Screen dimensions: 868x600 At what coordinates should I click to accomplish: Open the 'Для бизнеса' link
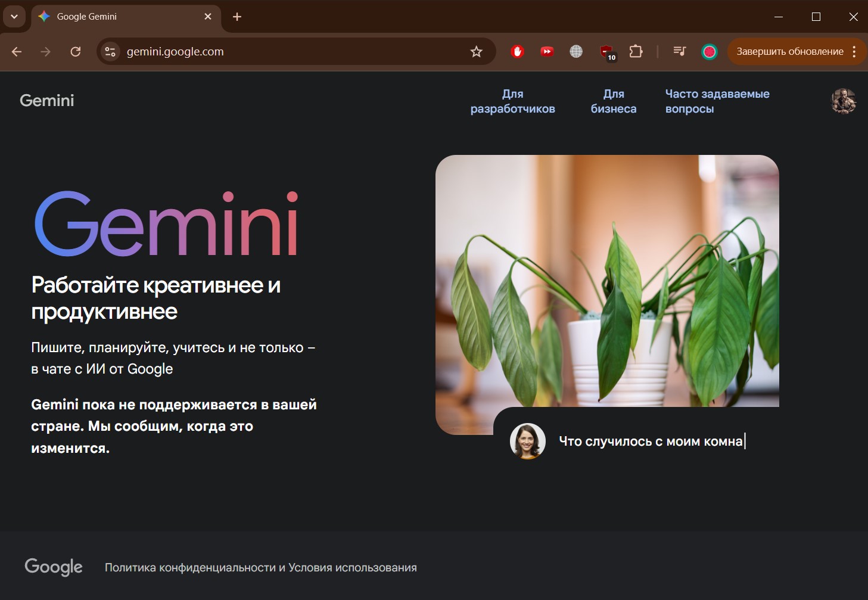613,101
